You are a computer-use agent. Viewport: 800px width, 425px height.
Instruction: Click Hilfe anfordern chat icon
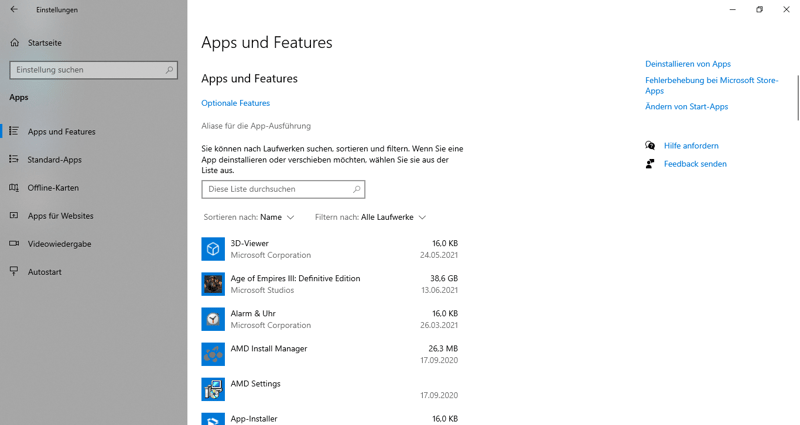649,145
